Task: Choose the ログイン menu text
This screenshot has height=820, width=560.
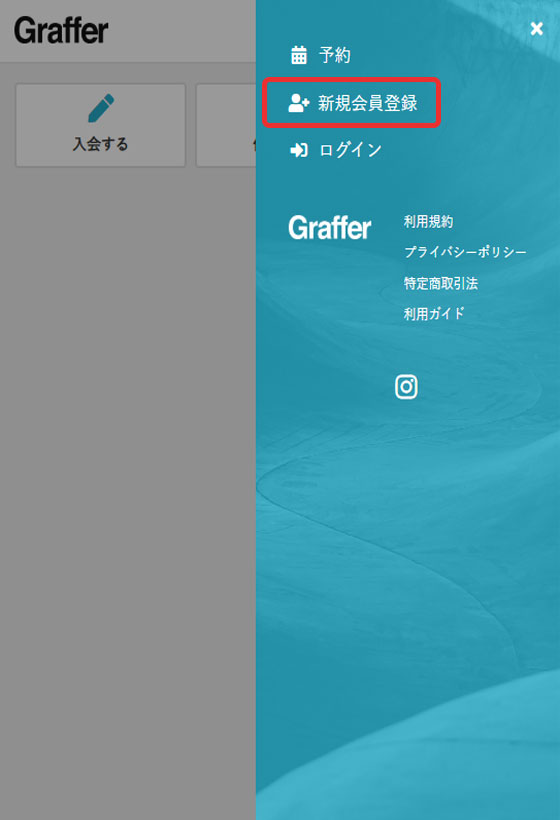Action: 350,151
